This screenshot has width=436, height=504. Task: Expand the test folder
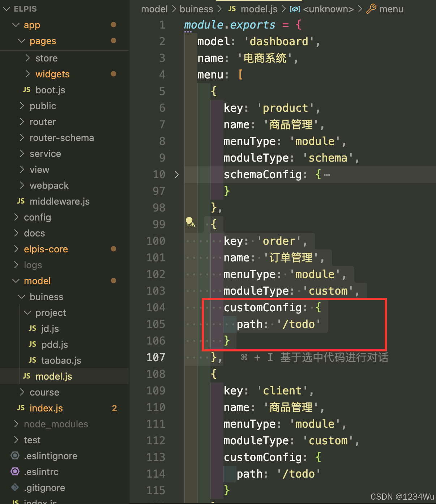click(x=16, y=440)
